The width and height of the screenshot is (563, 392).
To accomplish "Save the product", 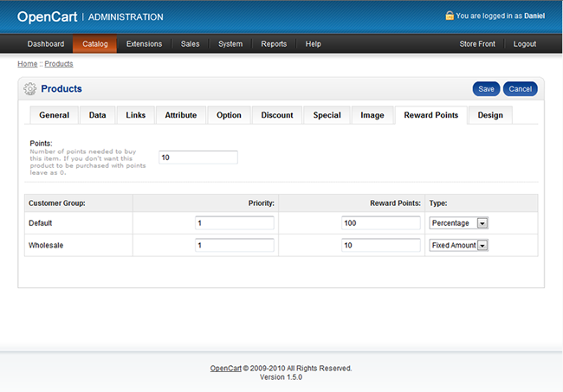I will [x=486, y=89].
